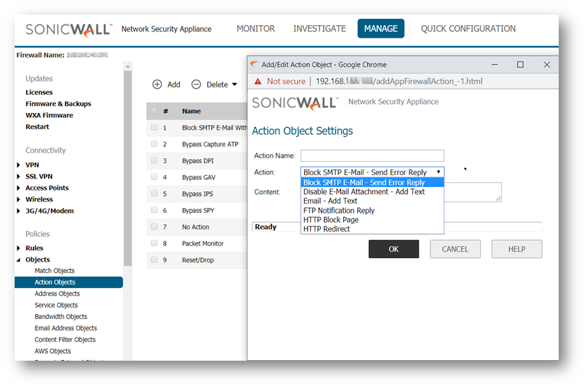The image size is (588, 390).
Task: Click the sidebar vertical scrollbar thumb
Action: coord(128,169)
